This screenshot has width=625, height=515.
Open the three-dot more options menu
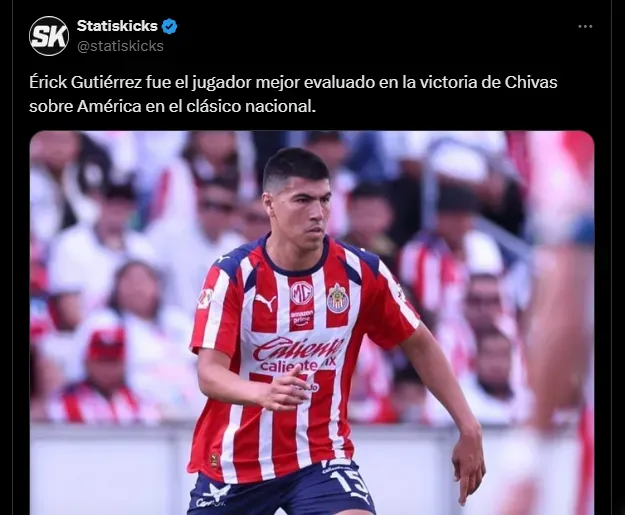click(585, 26)
